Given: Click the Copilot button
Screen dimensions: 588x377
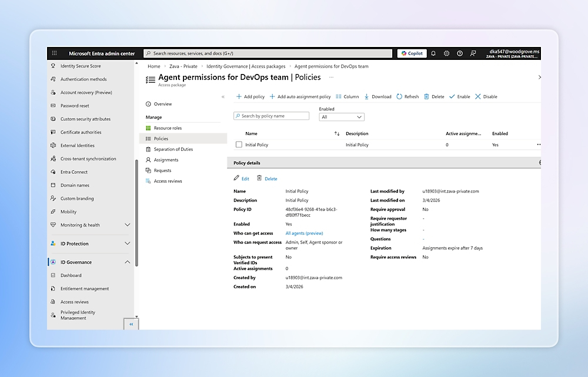Looking at the screenshot, I should [x=412, y=53].
